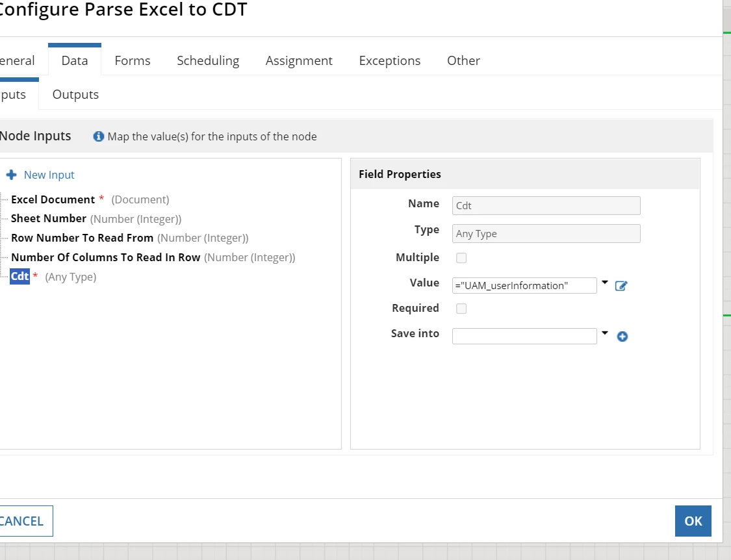The image size is (731, 560).
Task: Toggle the Required checkbox
Action: coord(461,309)
